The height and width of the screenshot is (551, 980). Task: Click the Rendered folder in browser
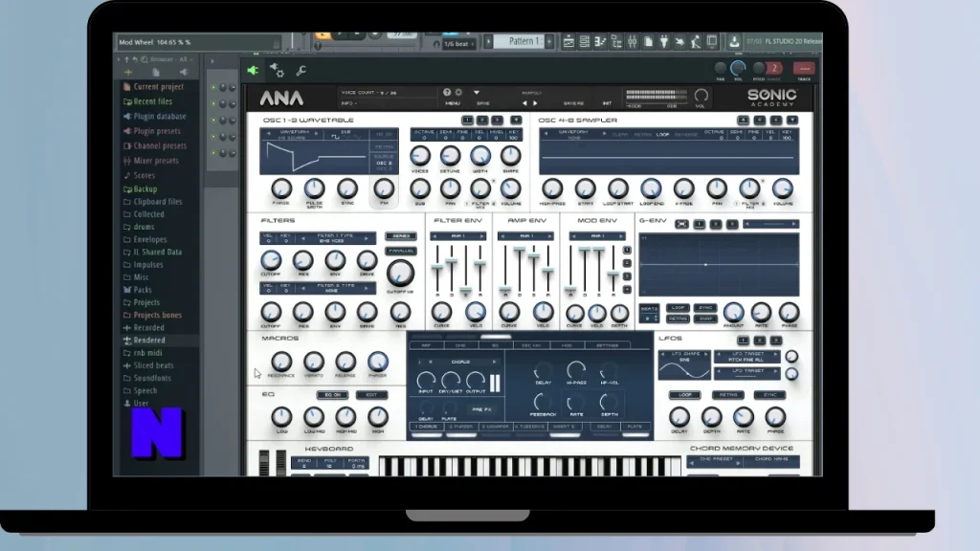tap(149, 341)
